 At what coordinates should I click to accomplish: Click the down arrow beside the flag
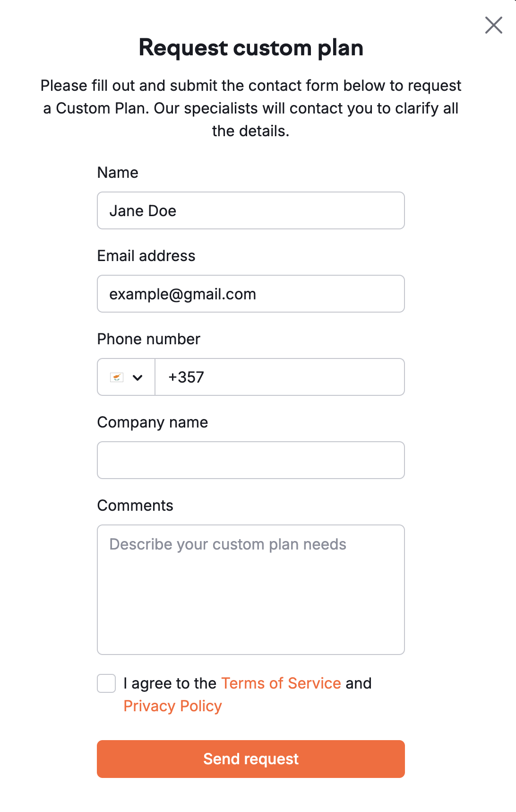[138, 377]
